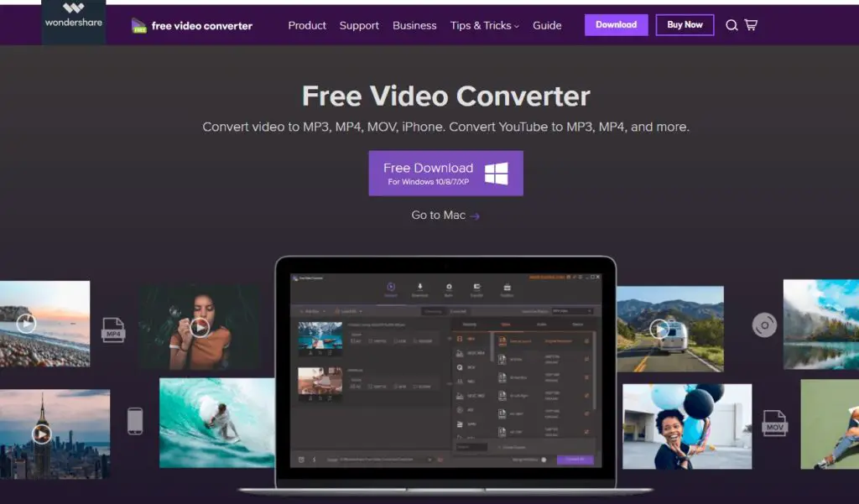Toggle the high-speed conversion switch near Convert All
859x504 pixels.
pos(543,460)
